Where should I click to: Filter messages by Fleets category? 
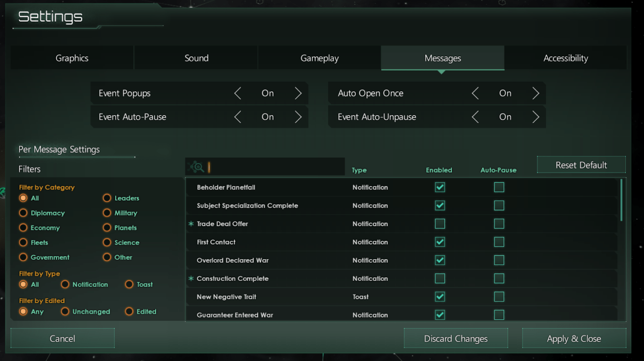click(23, 243)
